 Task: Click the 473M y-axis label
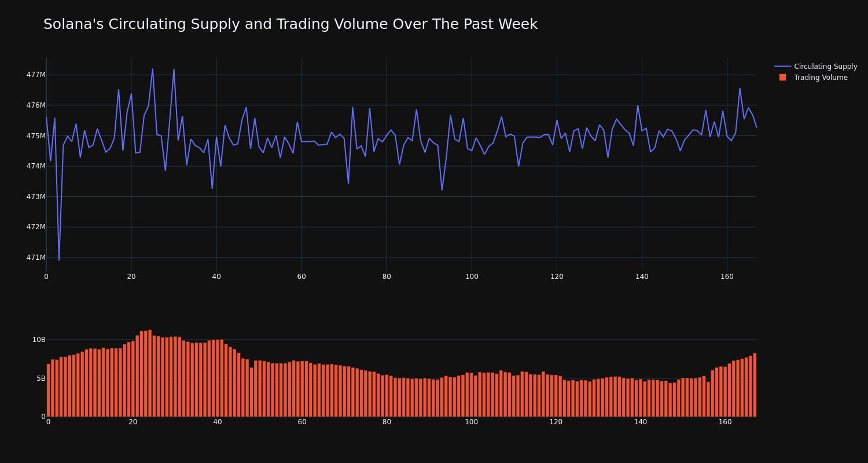pyautogui.click(x=36, y=197)
